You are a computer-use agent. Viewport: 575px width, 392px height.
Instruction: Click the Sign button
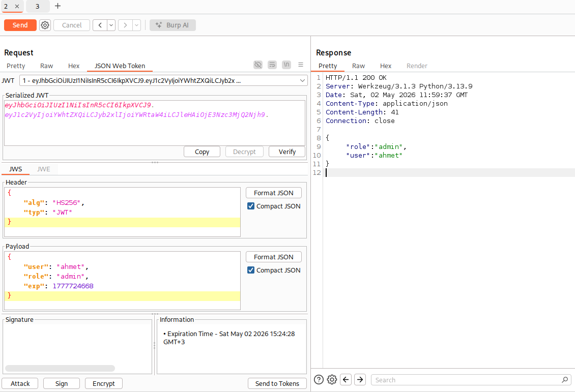[x=62, y=383]
